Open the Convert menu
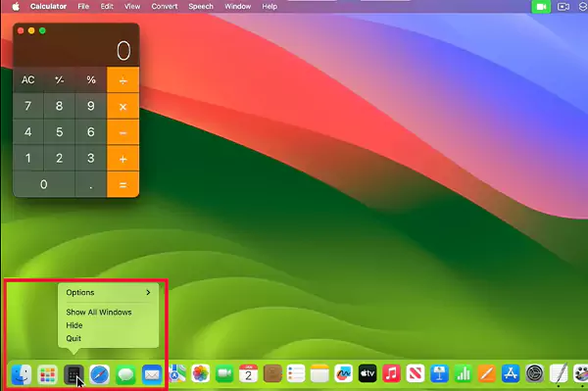The width and height of the screenshot is (588, 391). 165,7
